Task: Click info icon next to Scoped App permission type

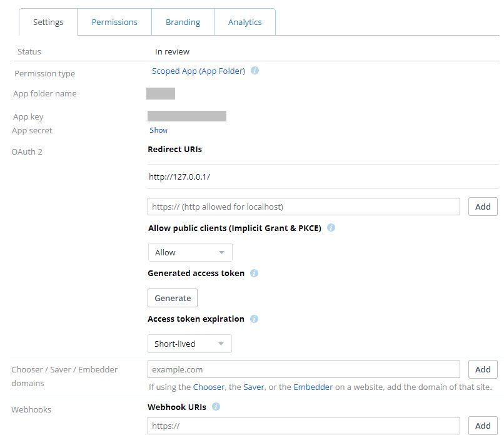Action: [x=255, y=71]
